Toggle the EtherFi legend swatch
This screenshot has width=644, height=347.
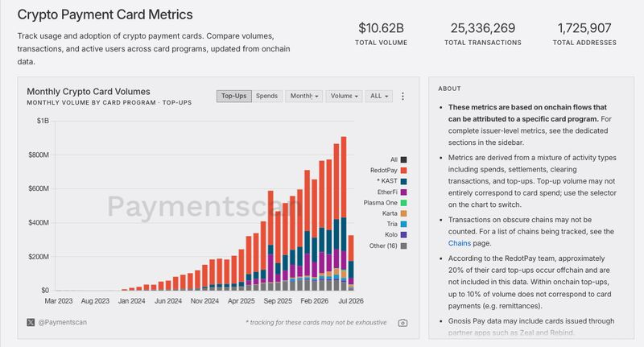click(404, 192)
